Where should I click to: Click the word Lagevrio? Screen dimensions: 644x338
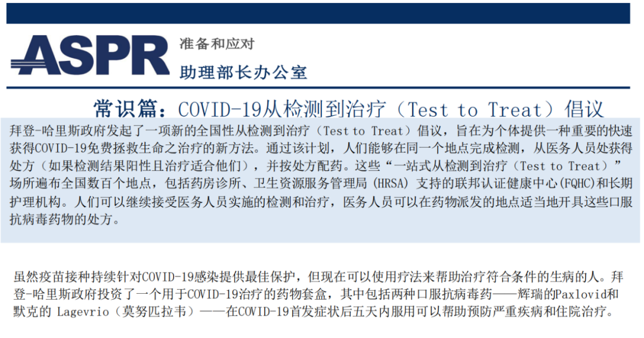(x=82, y=312)
